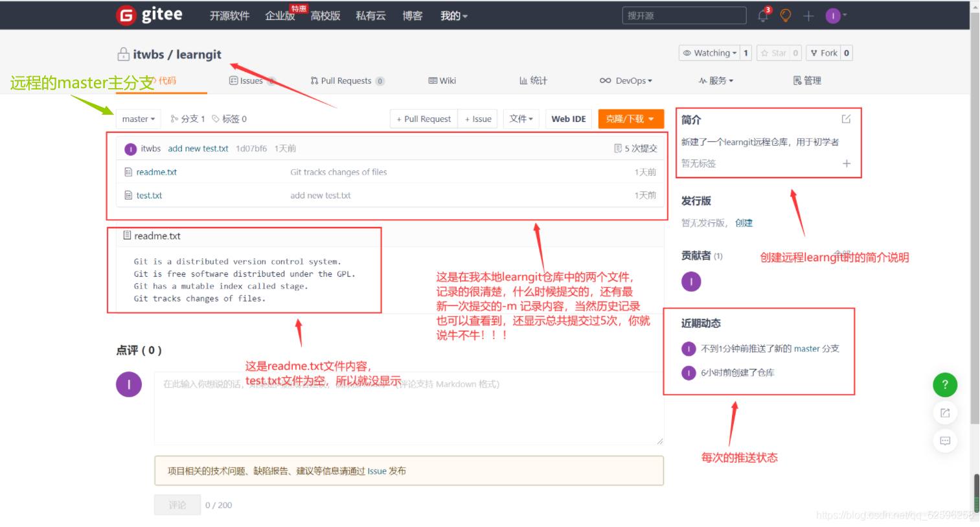Click the itwbs commit author avatar
The width and height of the screenshot is (980, 527).
point(130,149)
